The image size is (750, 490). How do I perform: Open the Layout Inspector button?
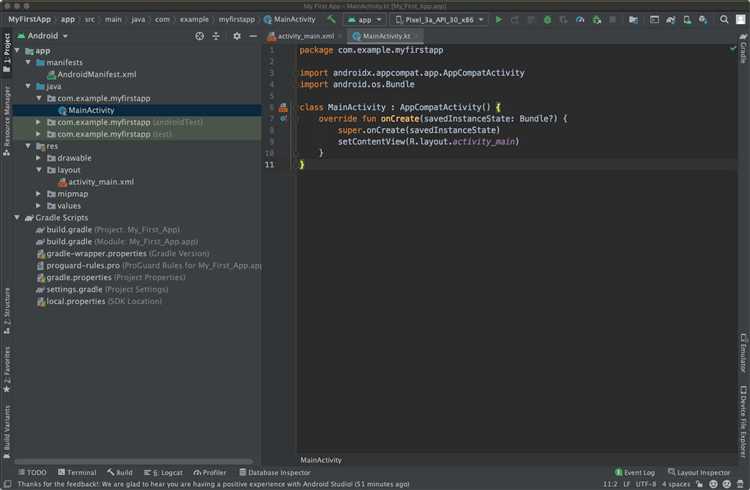[699, 472]
